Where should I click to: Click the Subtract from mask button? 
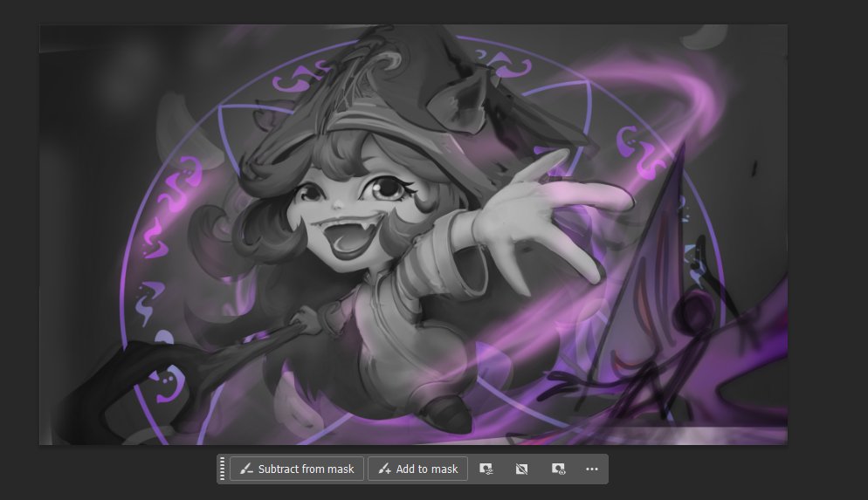tap(297, 469)
